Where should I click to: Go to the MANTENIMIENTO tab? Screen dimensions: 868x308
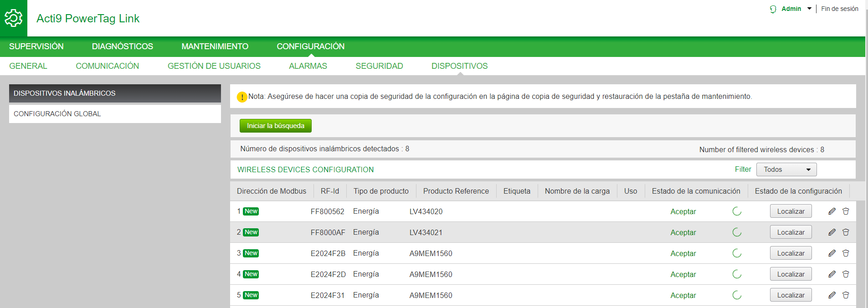[215, 46]
